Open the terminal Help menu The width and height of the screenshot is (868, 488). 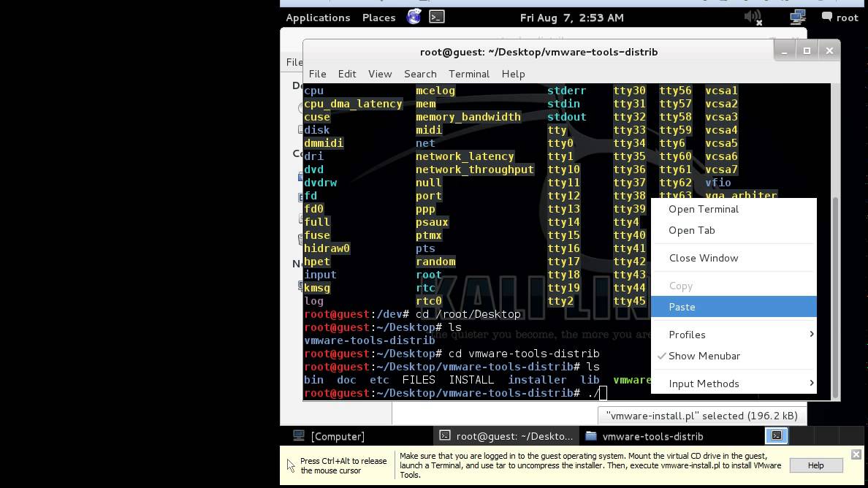tap(513, 74)
